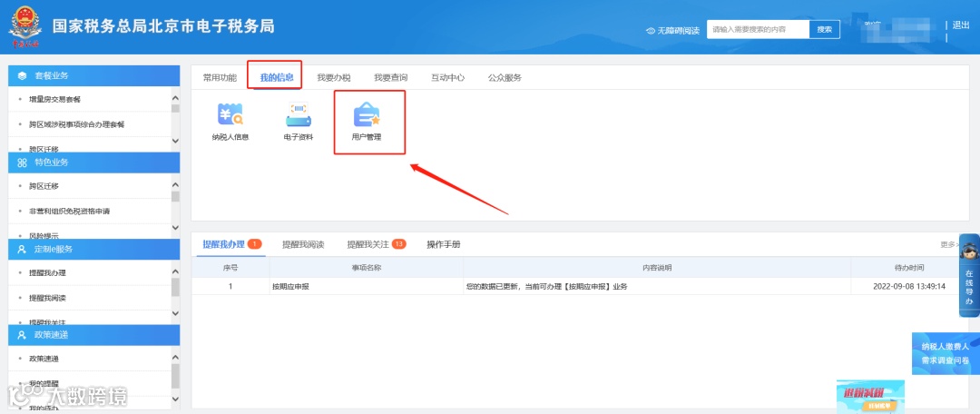
Task: Open 跨区域涉税事项综合办理套餐
Action: (x=76, y=124)
